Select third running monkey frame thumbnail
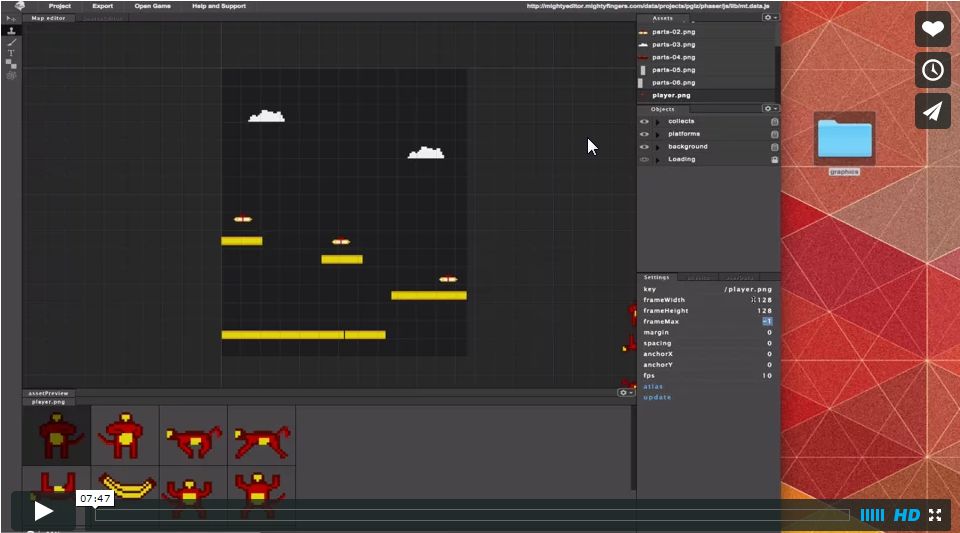Image resolution: width=960 pixels, height=533 pixels. pos(193,436)
